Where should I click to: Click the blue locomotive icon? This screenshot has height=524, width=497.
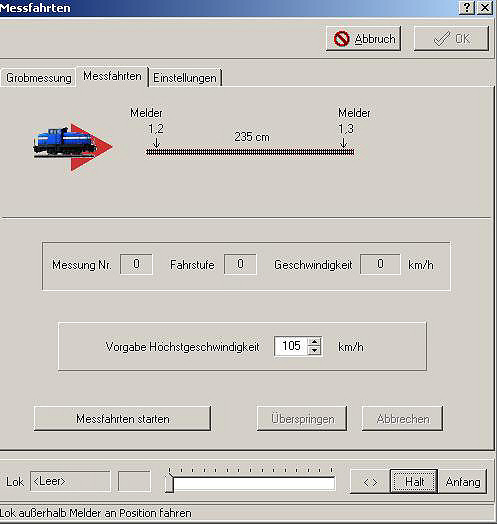click(64, 142)
